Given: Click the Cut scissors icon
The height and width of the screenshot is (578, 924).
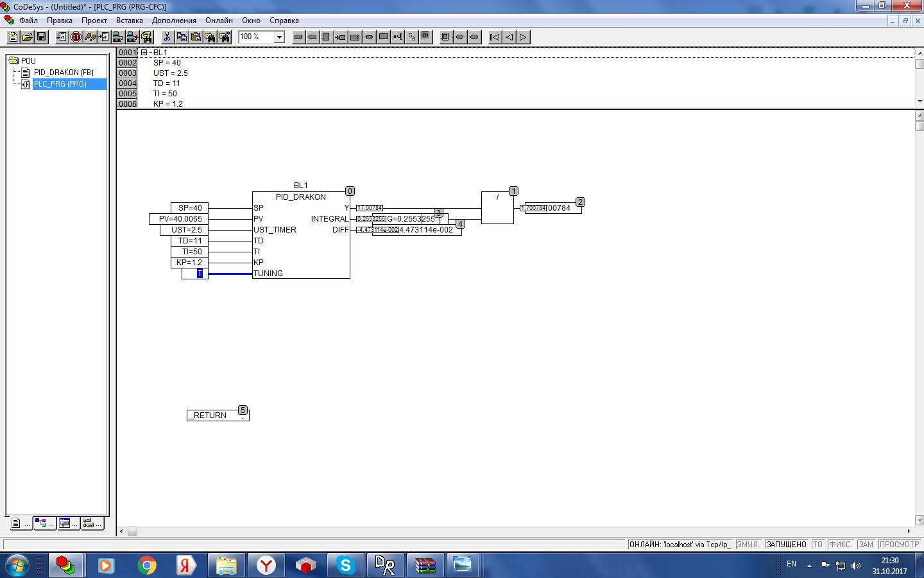Looking at the screenshot, I should 167,37.
